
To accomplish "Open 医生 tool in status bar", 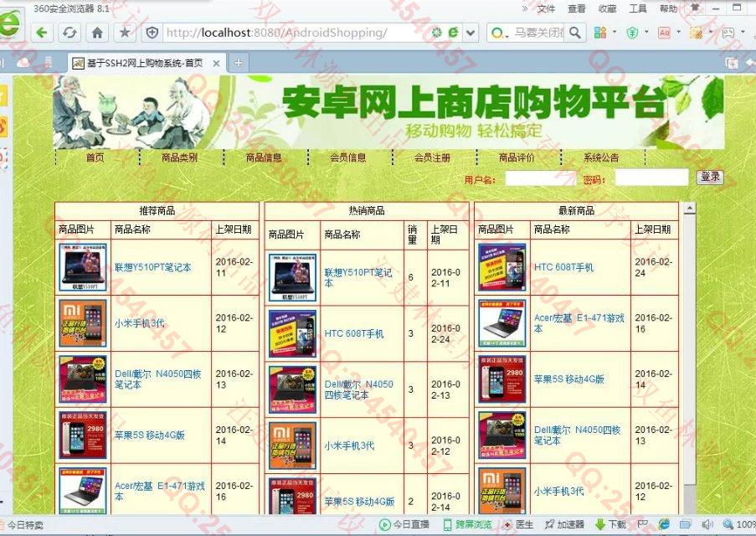I will point(518,525).
